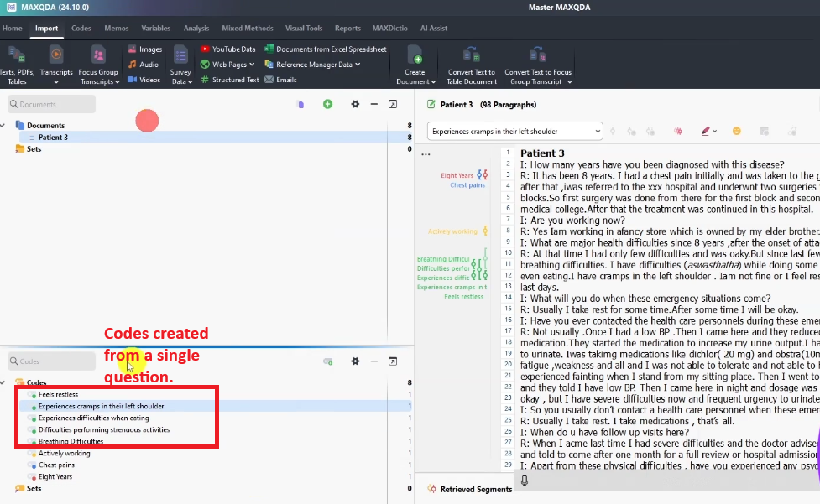820x504 pixels.
Task: Select the Chest pains code
Action: [56, 465]
